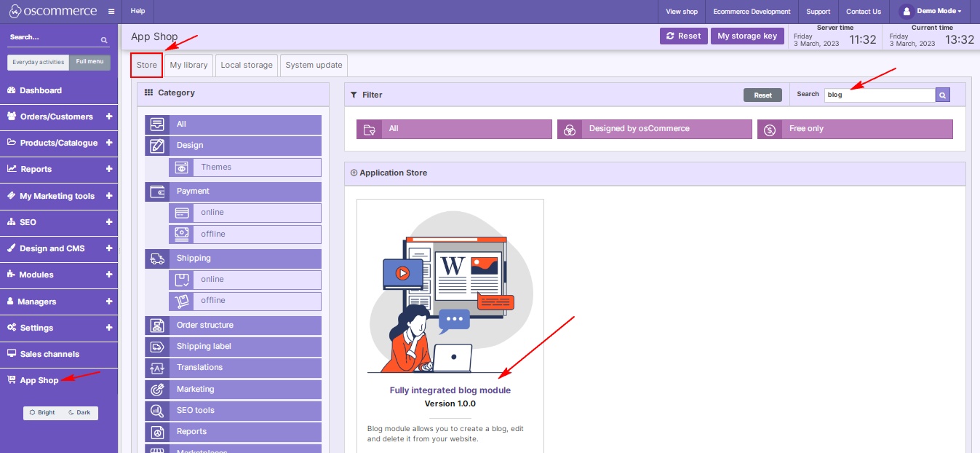Screen dimensions: 980x453
Task: Click the cash icon for Payment offline
Action: [x=181, y=235]
